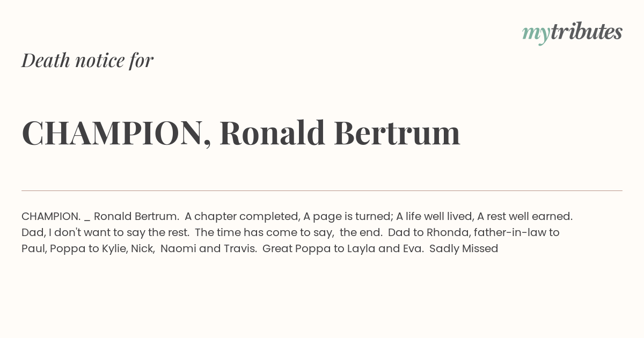Viewport: 644px width, 338px height.
Task: Click 'CHAMPION.' at start of notice text
Action: (51, 216)
